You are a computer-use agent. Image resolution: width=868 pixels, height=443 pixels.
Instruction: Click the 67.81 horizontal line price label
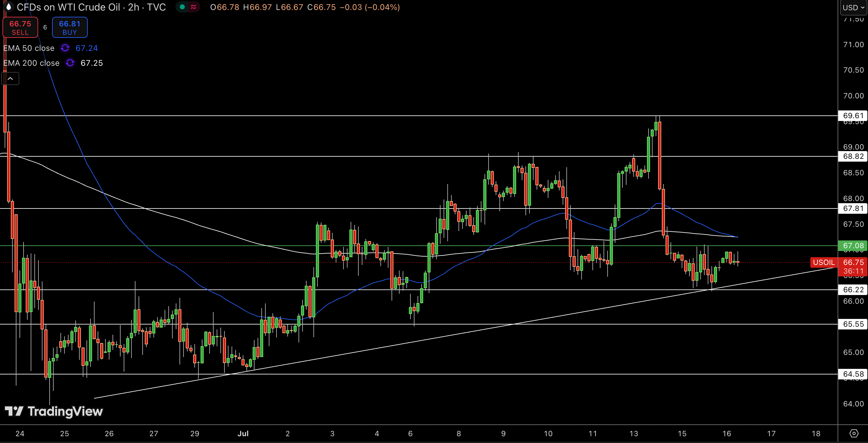coord(853,209)
